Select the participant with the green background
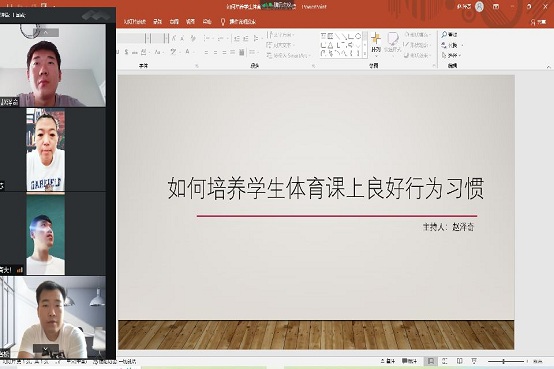The image size is (554, 369). [46, 235]
